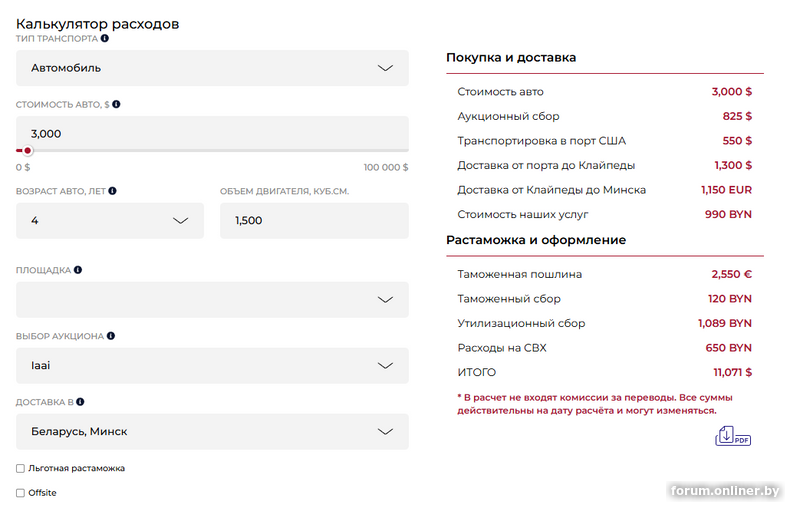Click info icon next to Тип транспорта
This screenshot has height=512, width=800.
click(105, 38)
